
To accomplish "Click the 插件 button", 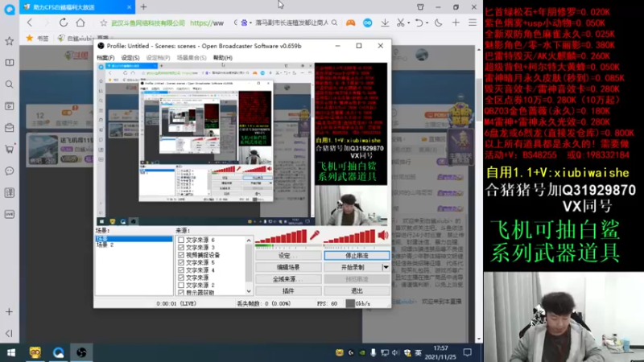I will point(288,291).
